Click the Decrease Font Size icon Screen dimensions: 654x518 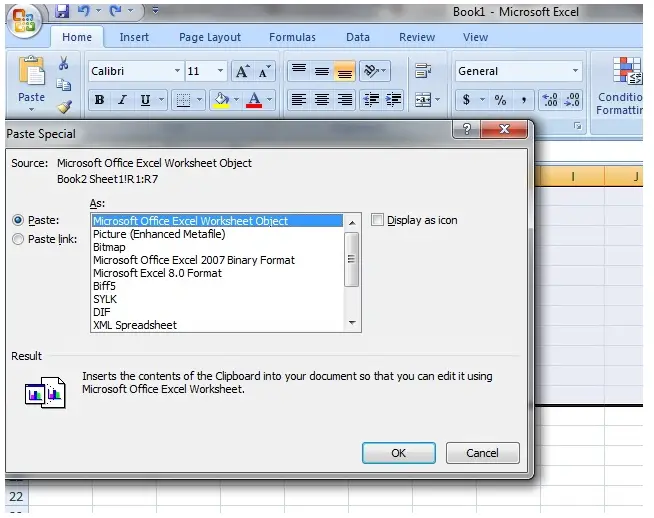[x=264, y=72]
